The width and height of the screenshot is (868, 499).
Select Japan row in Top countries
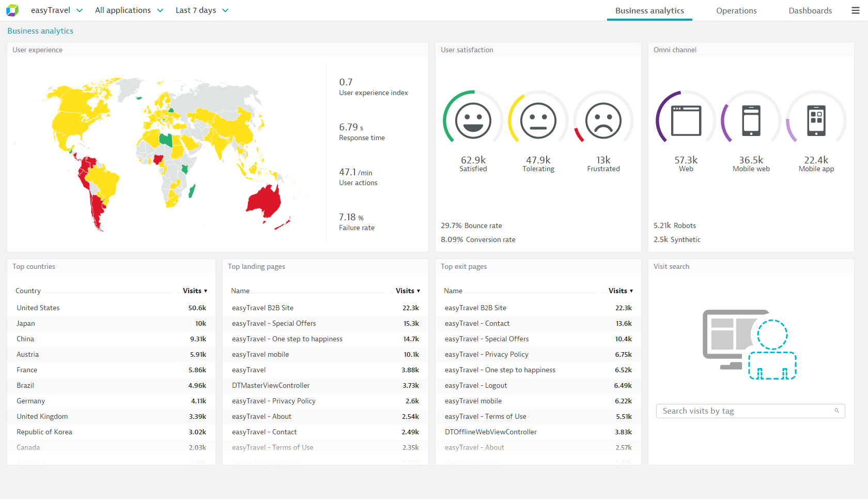pos(111,323)
